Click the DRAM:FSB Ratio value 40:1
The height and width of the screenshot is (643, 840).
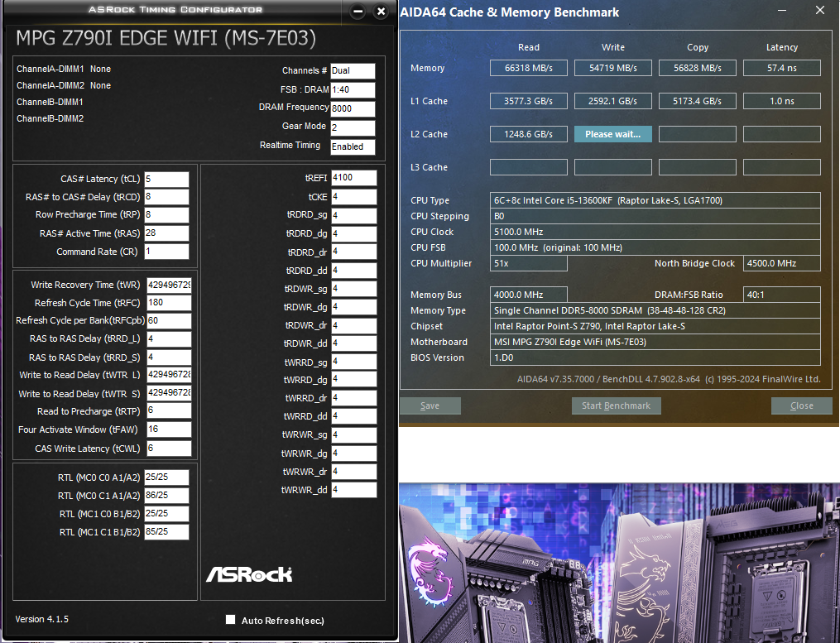pos(781,295)
